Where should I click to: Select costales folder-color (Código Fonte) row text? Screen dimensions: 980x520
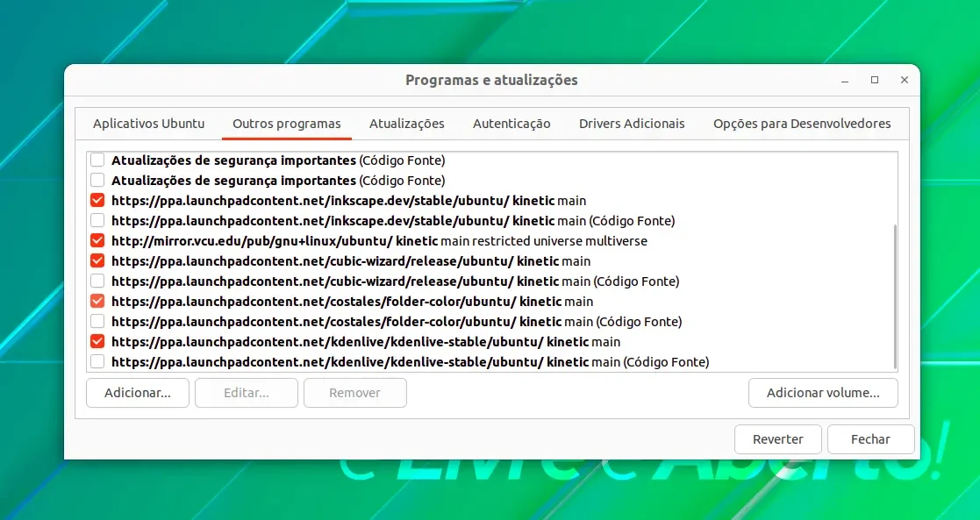click(x=397, y=322)
